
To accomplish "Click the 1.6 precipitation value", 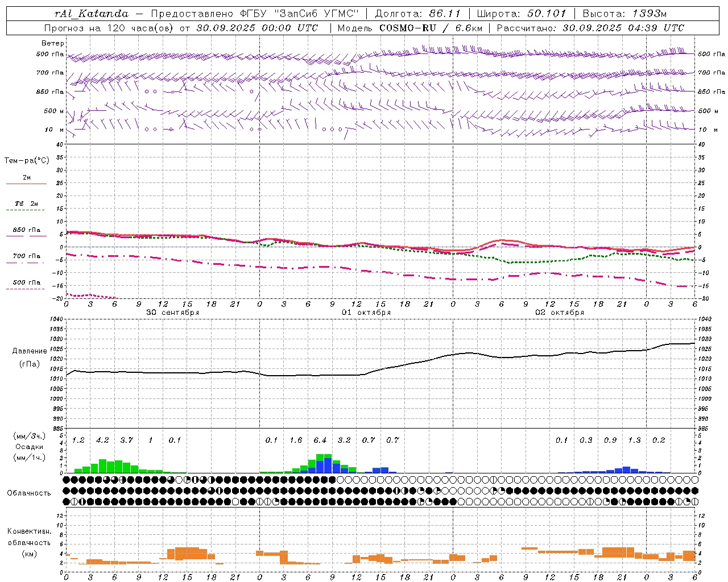I will pos(296,440).
